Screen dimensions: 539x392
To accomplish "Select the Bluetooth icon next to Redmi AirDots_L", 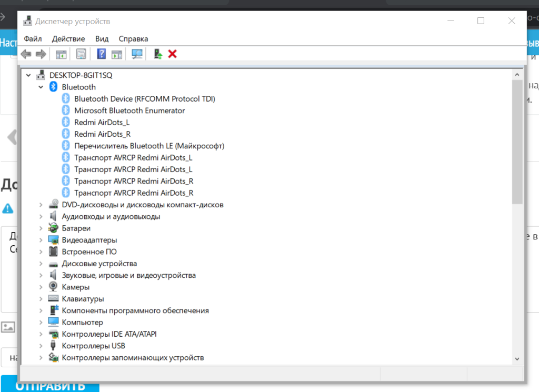I will (x=66, y=122).
